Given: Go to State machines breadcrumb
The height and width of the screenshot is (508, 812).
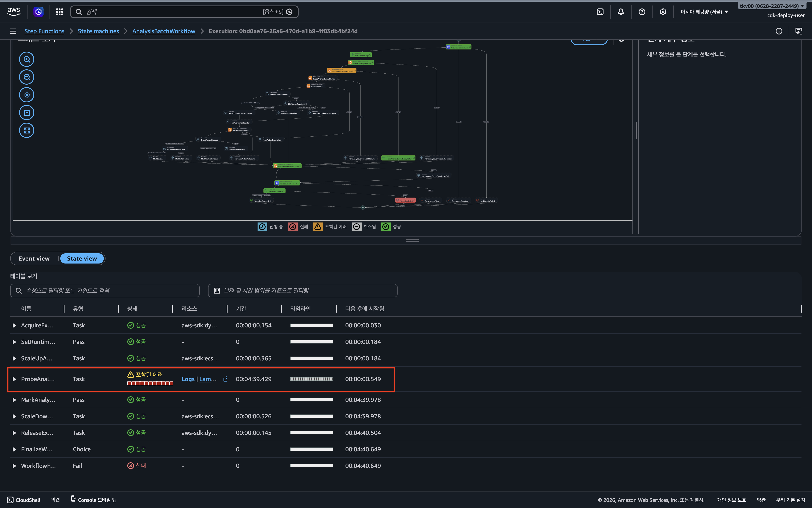Looking at the screenshot, I should point(98,31).
